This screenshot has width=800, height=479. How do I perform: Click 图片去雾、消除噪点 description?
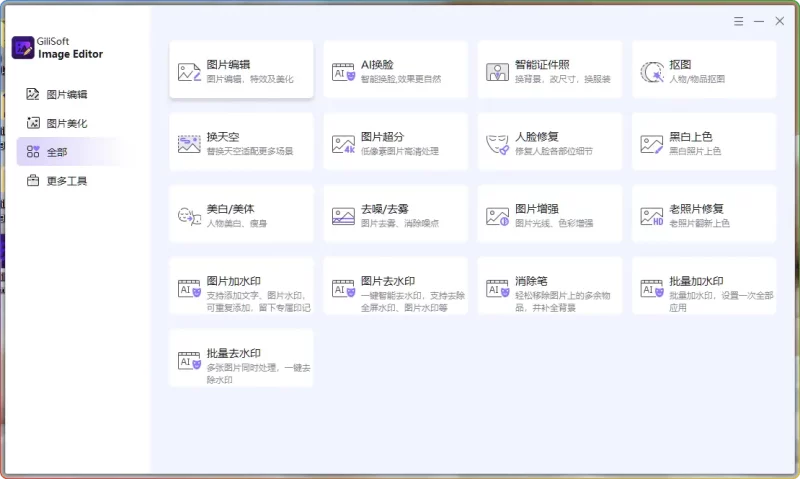coord(399,223)
